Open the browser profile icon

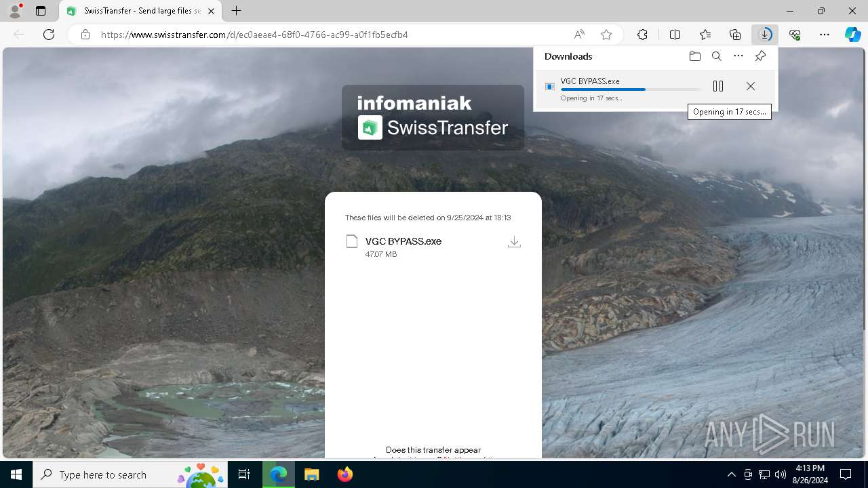(15, 11)
